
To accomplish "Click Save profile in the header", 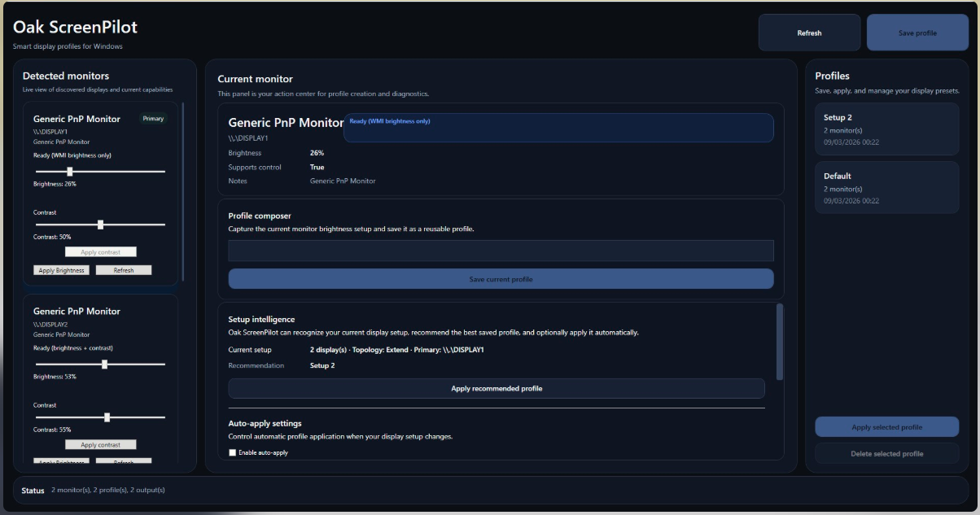I will coord(917,33).
